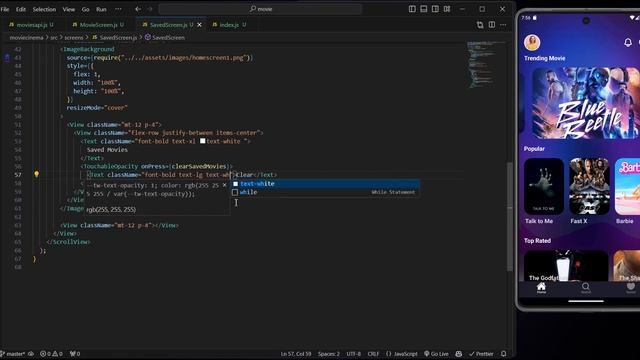Click the ports forwarded status item
Viewport: 640px width, 360px height.
75,354
